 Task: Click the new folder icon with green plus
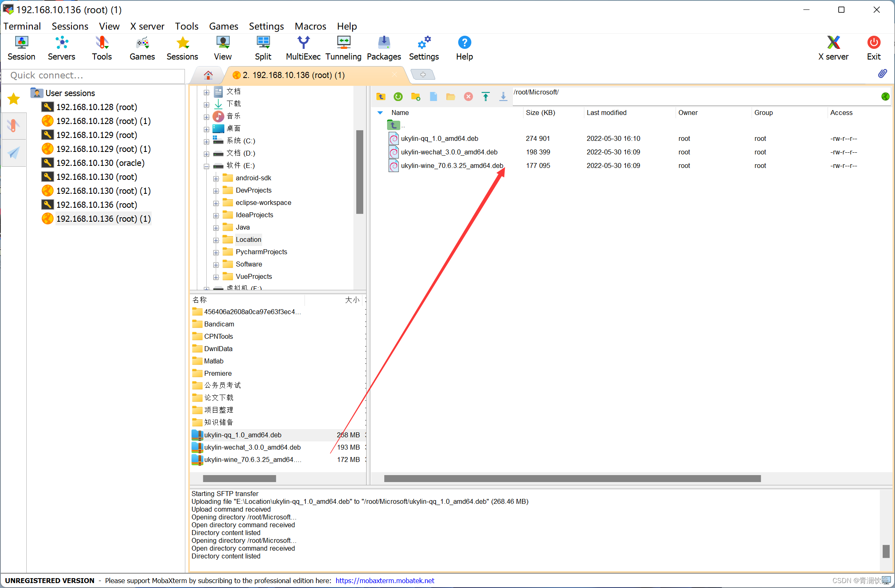[415, 96]
